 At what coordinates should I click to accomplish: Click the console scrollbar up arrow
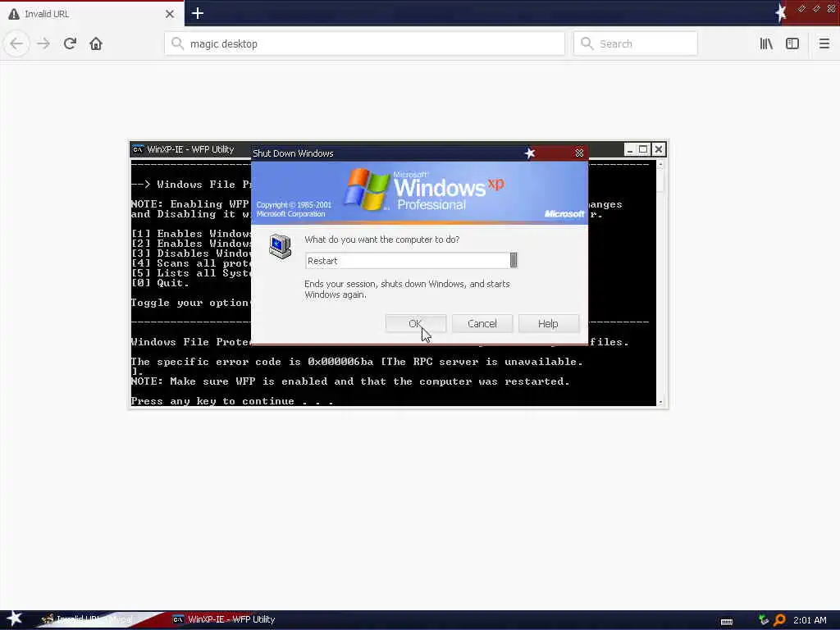point(660,166)
